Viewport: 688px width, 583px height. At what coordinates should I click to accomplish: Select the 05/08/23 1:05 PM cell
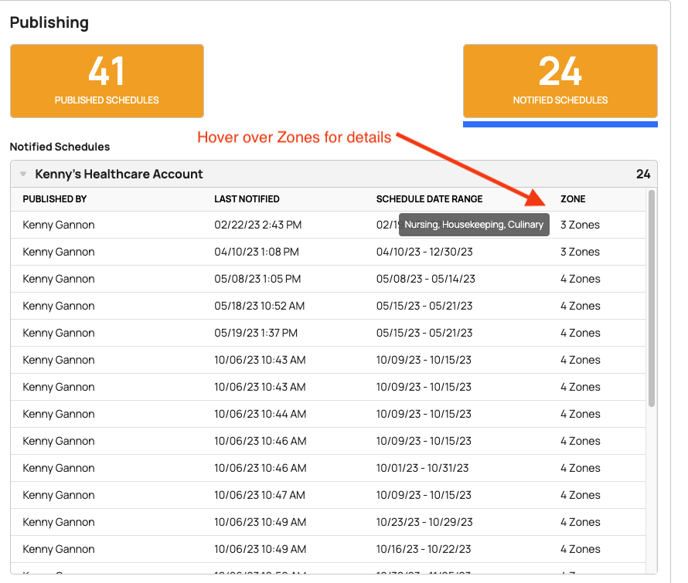[x=257, y=279]
